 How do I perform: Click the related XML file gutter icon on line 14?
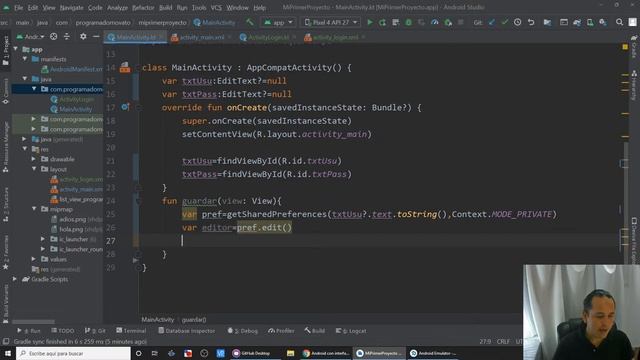(x=125, y=67)
